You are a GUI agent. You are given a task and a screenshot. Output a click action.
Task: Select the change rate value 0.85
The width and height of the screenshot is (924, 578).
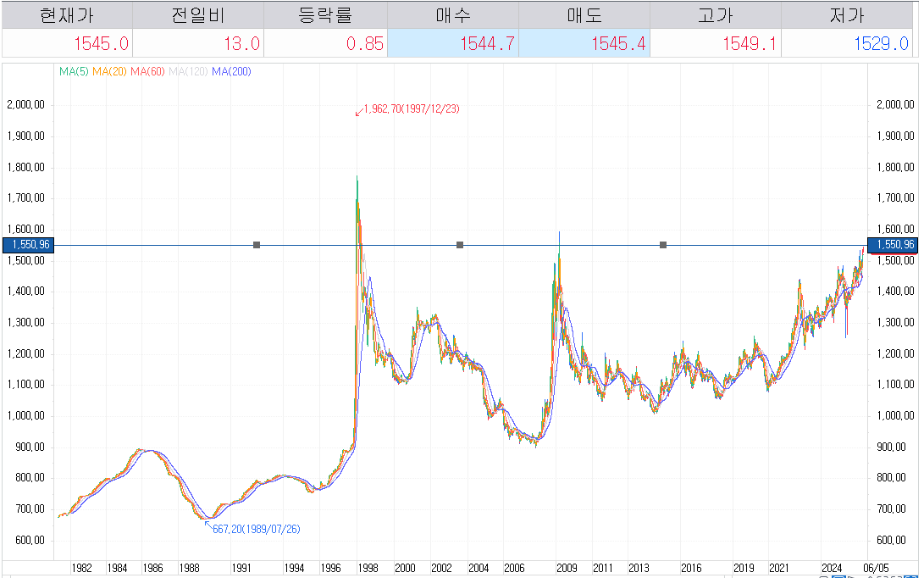click(365, 43)
